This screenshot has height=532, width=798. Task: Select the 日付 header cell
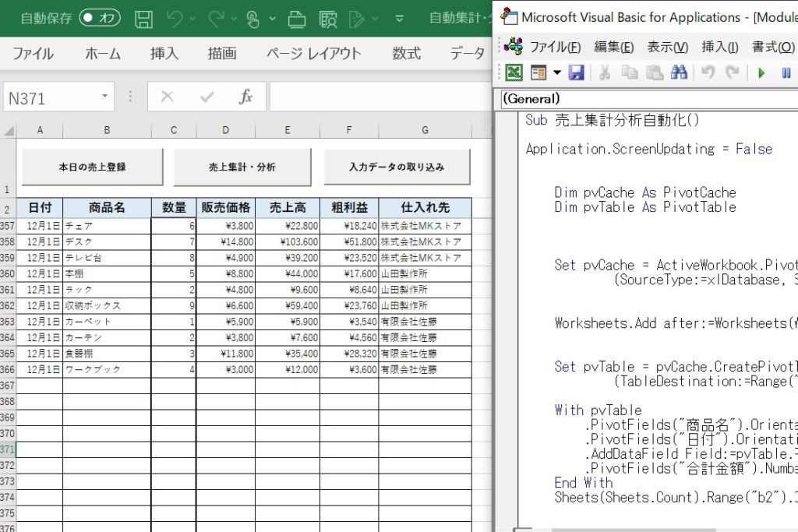coord(40,207)
